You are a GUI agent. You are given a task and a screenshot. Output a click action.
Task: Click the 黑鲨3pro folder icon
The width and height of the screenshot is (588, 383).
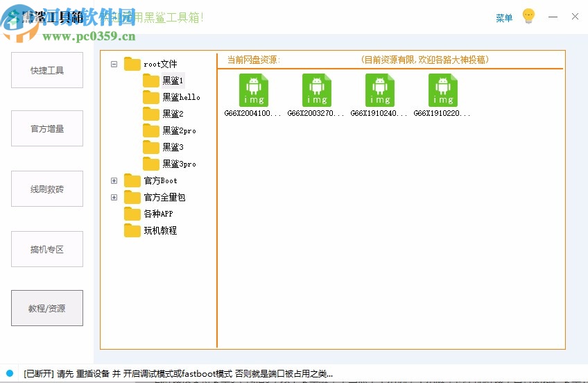tap(151, 164)
